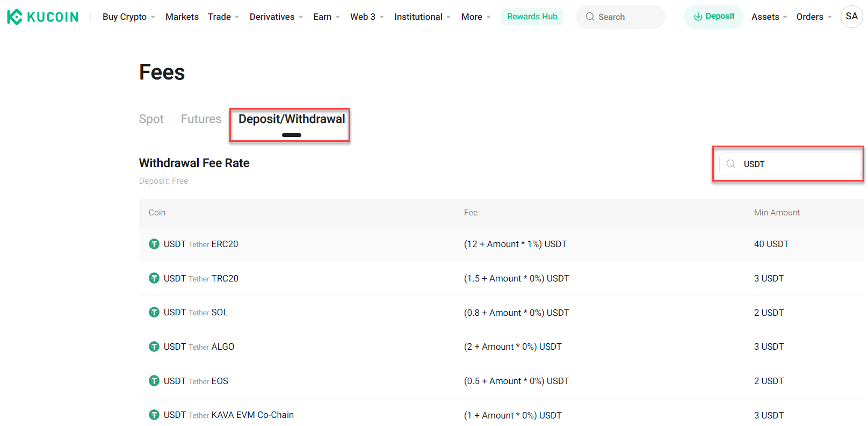Click the Fee column header

[471, 213]
